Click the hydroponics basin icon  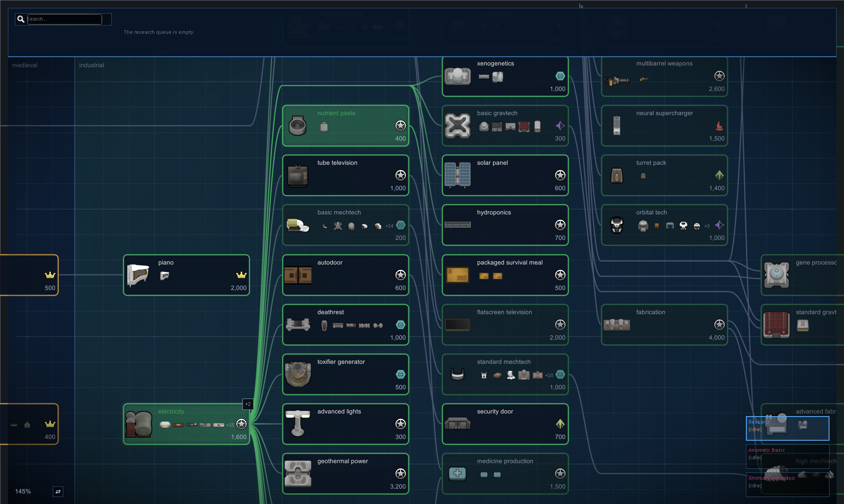click(457, 225)
